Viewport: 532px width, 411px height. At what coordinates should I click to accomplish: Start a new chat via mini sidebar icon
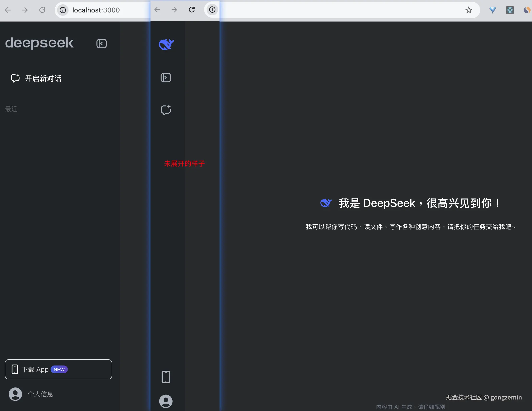(166, 110)
